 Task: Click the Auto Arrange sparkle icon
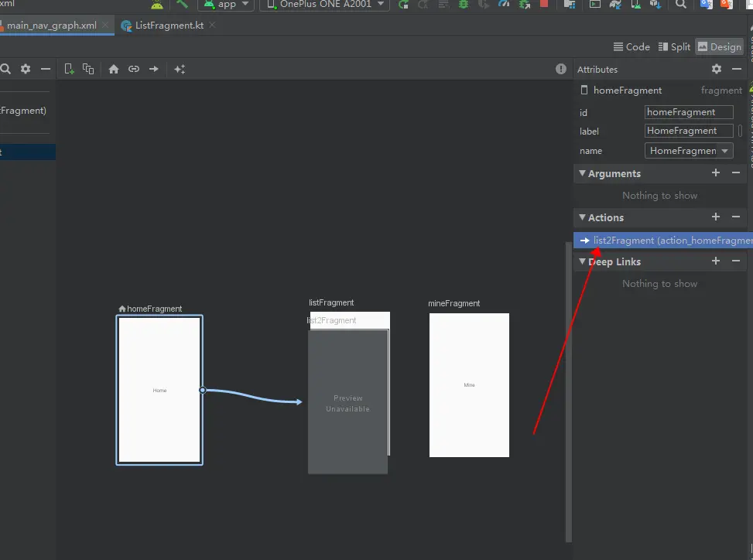[180, 69]
